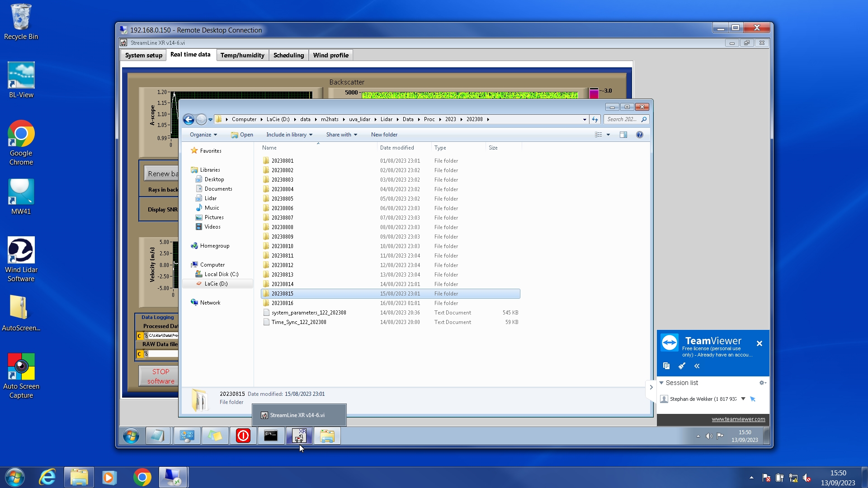This screenshot has width=868, height=488.
Task: Click the Explorer search box
Action: (622, 119)
